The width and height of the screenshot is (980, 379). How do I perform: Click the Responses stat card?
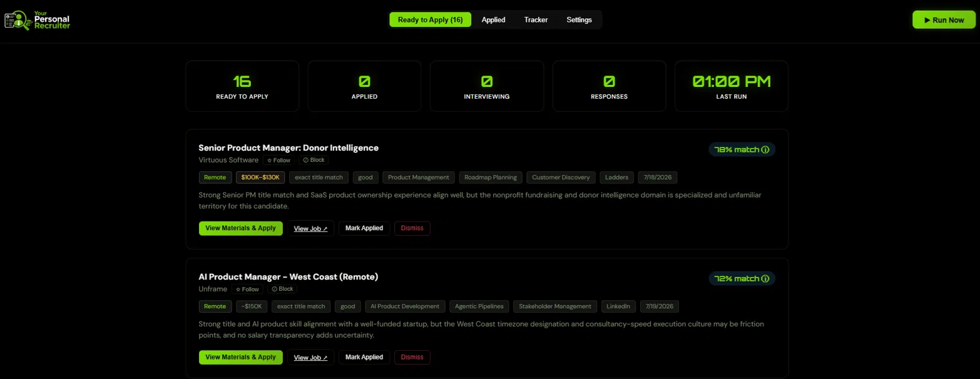pyautogui.click(x=609, y=86)
